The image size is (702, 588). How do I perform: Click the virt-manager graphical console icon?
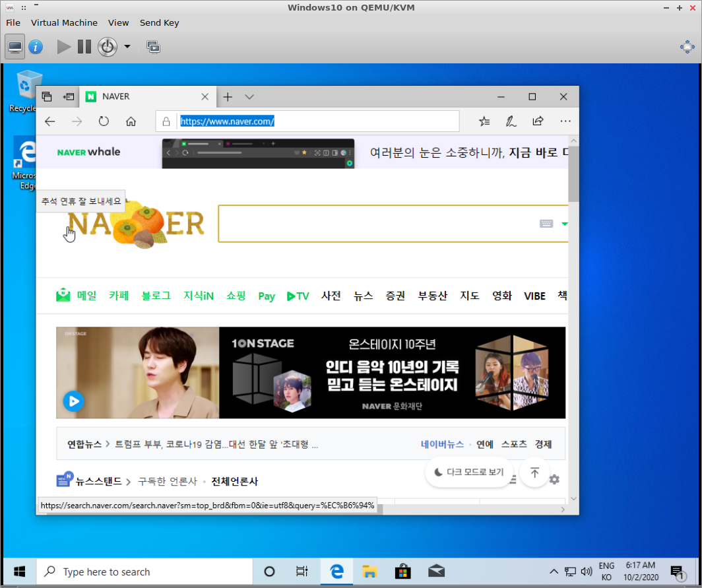(15, 47)
